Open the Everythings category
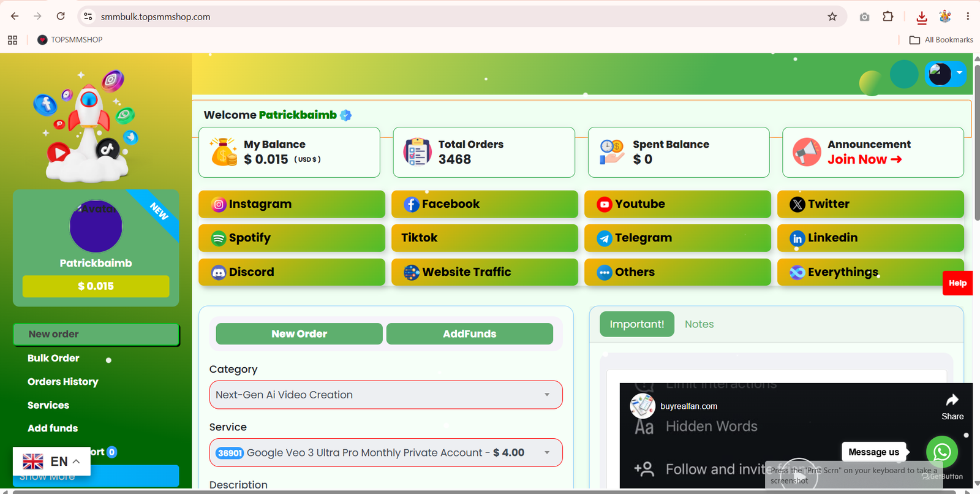The height and width of the screenshot is (494, 980). [870, 272]
